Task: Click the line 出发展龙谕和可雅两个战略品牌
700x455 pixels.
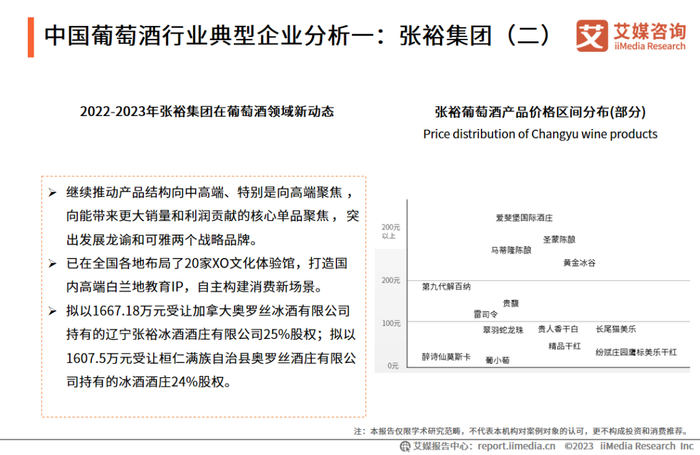Action: click(162, 240)
